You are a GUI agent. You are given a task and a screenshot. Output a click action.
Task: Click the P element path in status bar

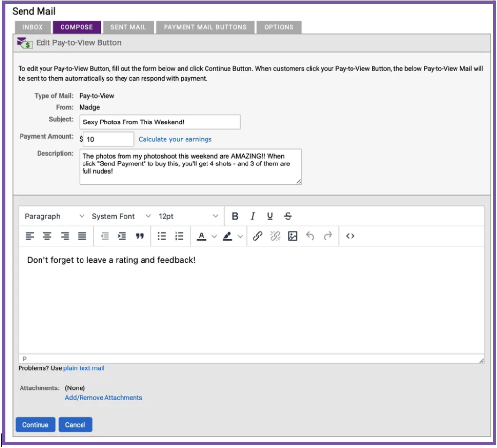[x=25, y=359]
